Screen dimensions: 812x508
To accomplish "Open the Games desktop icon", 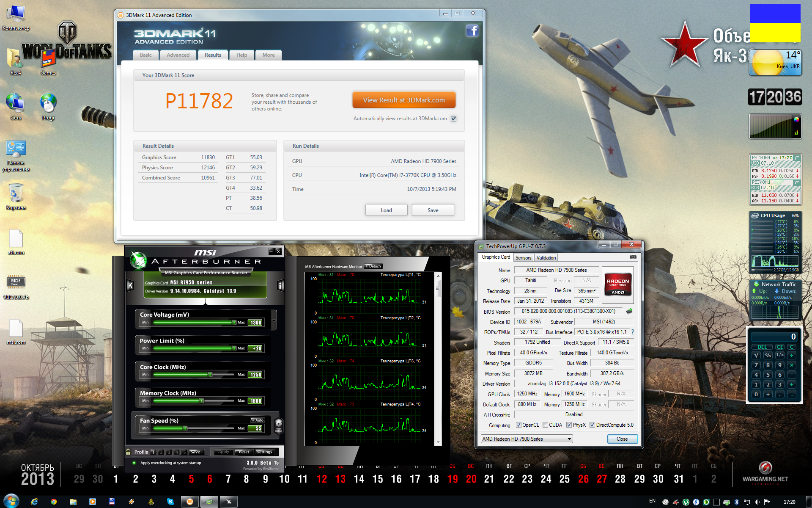I will tap(48, 62).
